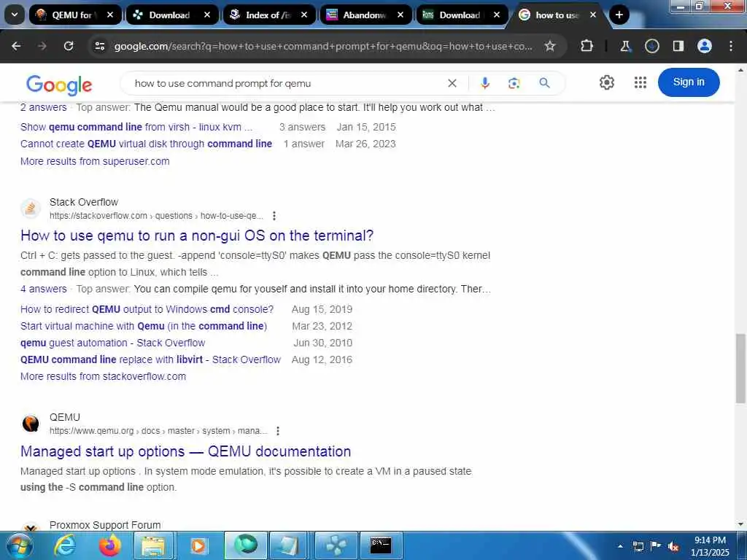Click into the Google search field
747x560 pixels.
point(286,83)
